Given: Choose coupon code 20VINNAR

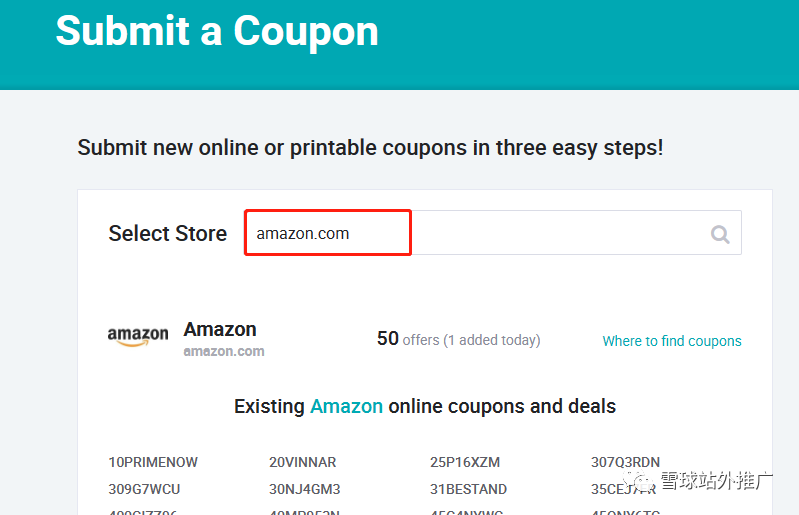Looking at the screenshot, I should click(303, 462).
